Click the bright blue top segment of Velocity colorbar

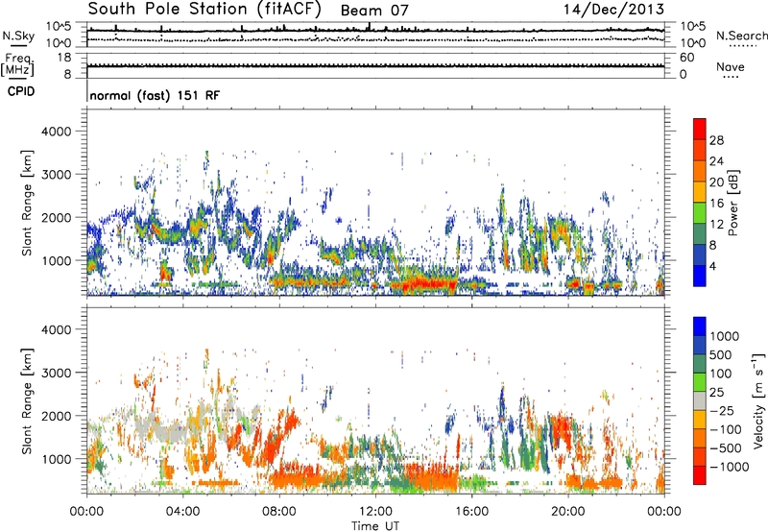click(x=700, y=326)
